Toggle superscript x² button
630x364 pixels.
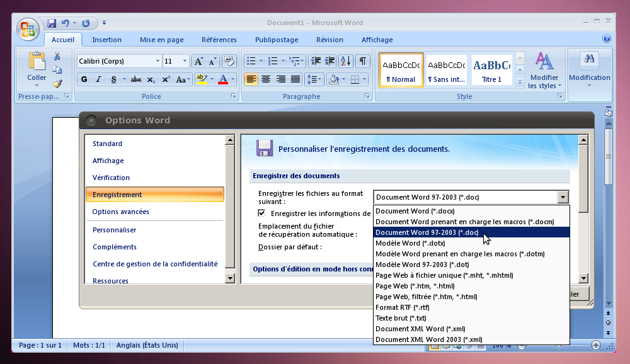166,79
